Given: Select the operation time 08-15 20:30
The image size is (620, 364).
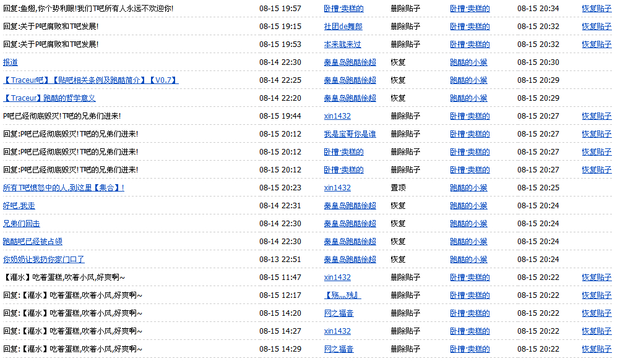Looking at the screenshot, I should pos(538,62).
